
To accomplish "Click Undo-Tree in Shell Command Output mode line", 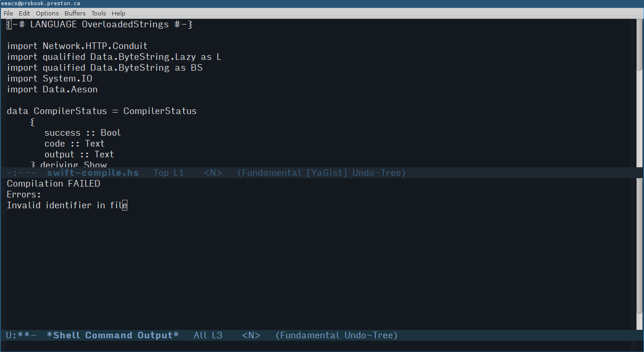I will pyautogui.click(x=368, y=336).
